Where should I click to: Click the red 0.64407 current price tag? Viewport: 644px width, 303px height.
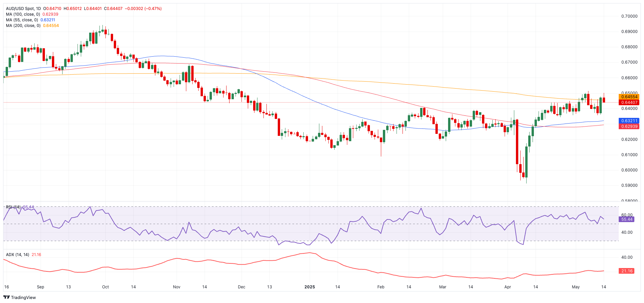click(x=629, y=103)
